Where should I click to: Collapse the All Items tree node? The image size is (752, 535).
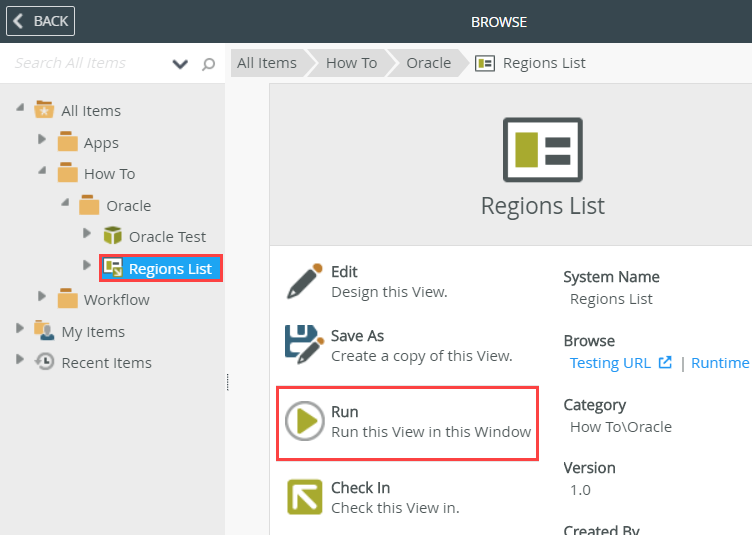[x=20, y=107]
